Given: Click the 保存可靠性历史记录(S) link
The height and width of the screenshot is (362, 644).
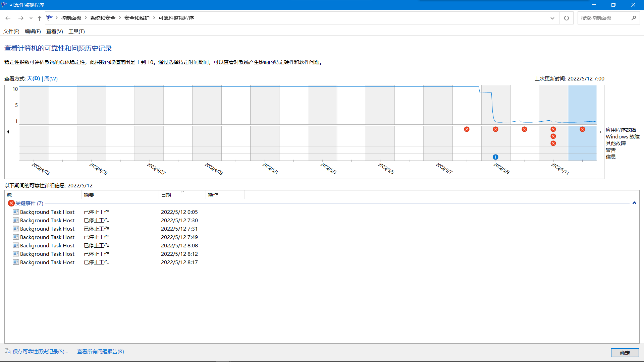Looking at the screenshot, I should [x=40, y=351].
